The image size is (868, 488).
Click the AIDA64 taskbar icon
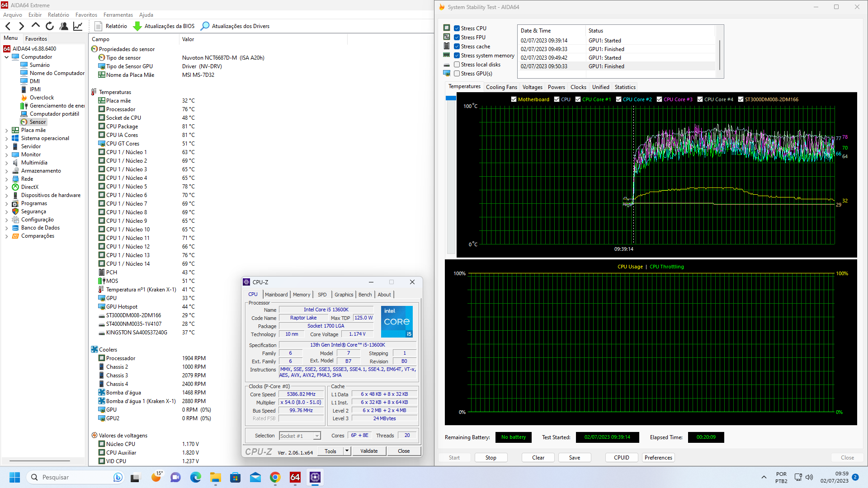tap(295, 477)
